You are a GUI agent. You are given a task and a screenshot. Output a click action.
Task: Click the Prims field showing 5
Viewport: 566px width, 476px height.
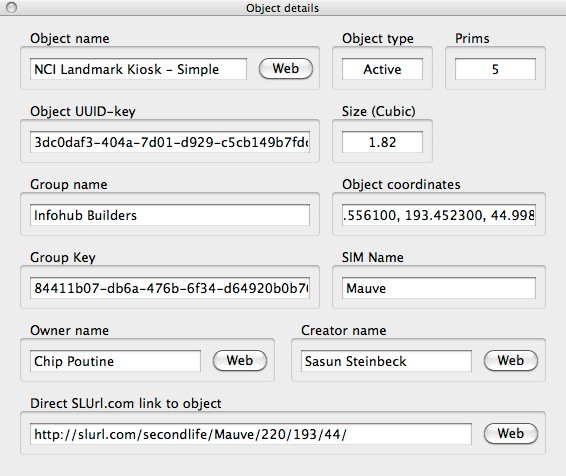pyautogui.click(x=495, y=69)
